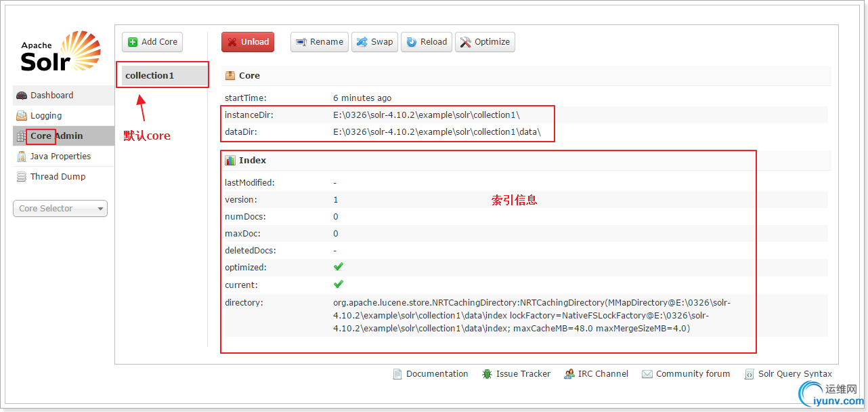The width and height of the screenshot is (868, 412).
Task: Click the green optimized checkmark
Action: (x=339, y=267)
